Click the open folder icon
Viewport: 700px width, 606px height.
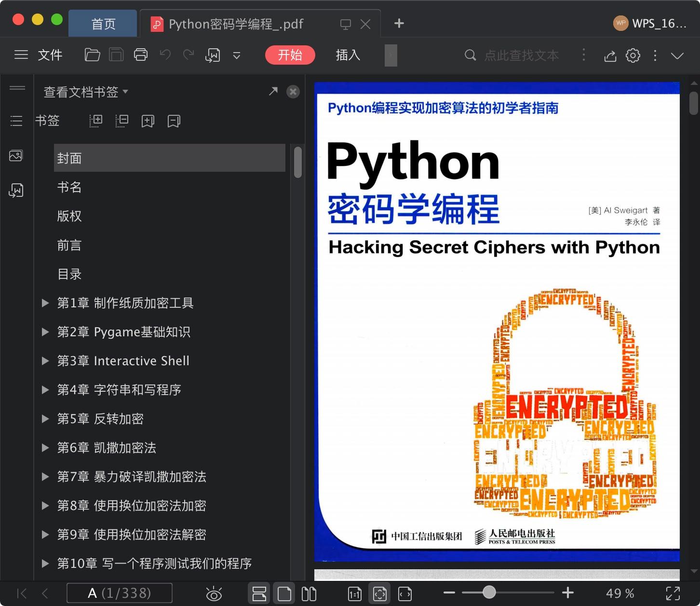(x=92, y=55)
